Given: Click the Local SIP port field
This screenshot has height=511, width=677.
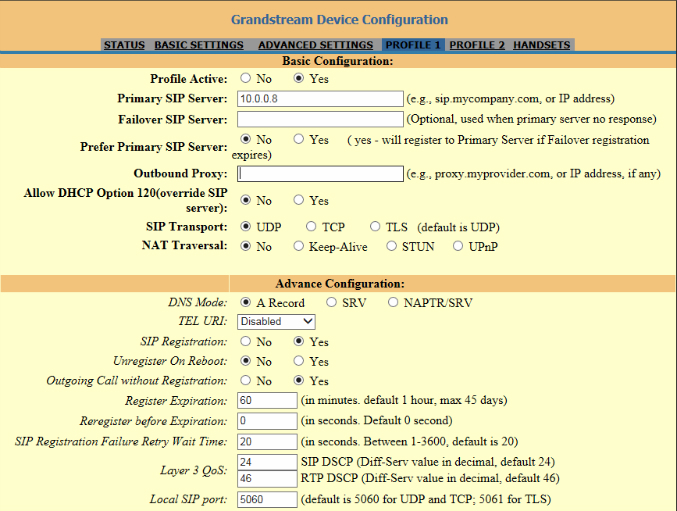Looking at the screenshot, I should 267,499.
